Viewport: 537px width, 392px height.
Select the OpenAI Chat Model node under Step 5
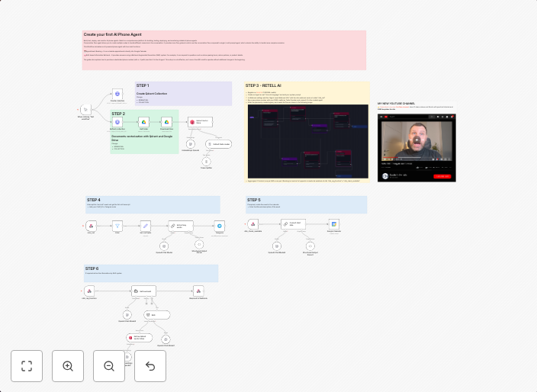tap(277, 246)
